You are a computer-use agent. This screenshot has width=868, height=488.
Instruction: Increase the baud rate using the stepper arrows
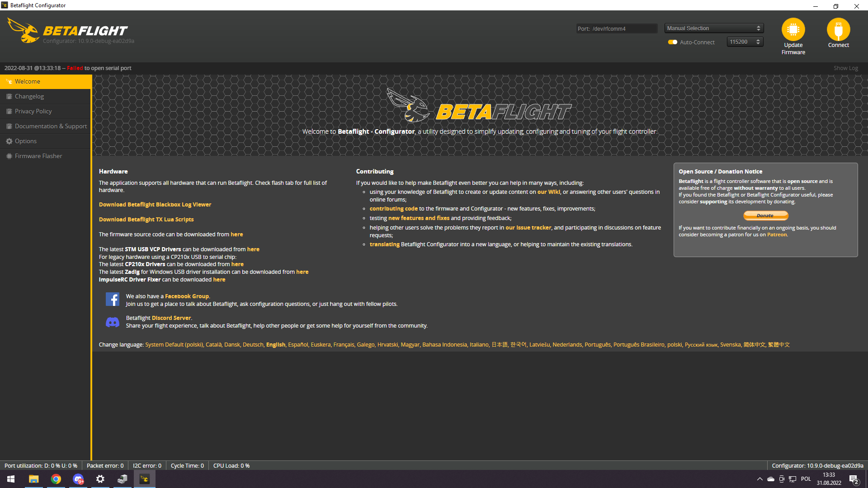coord(759,39)
